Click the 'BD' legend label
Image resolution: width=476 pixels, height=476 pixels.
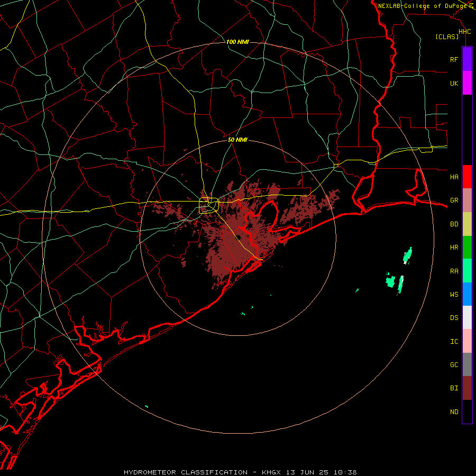click(x=454, y=224)
